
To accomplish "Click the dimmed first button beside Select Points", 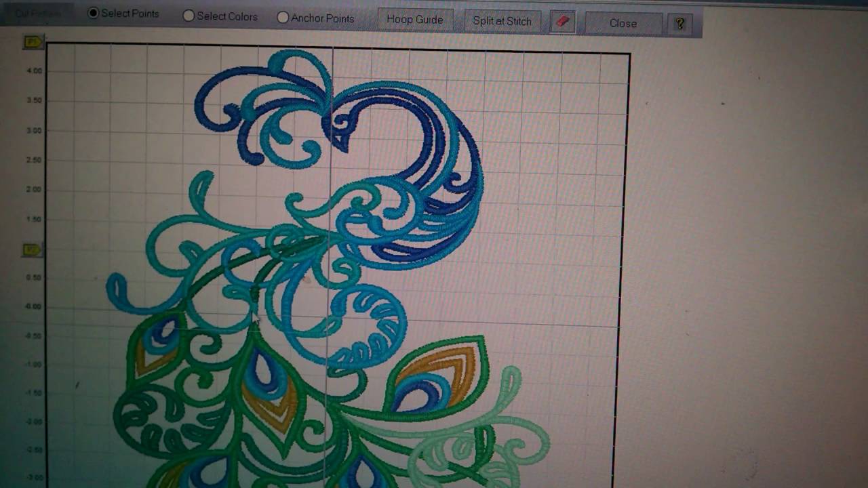I will 37,13.
